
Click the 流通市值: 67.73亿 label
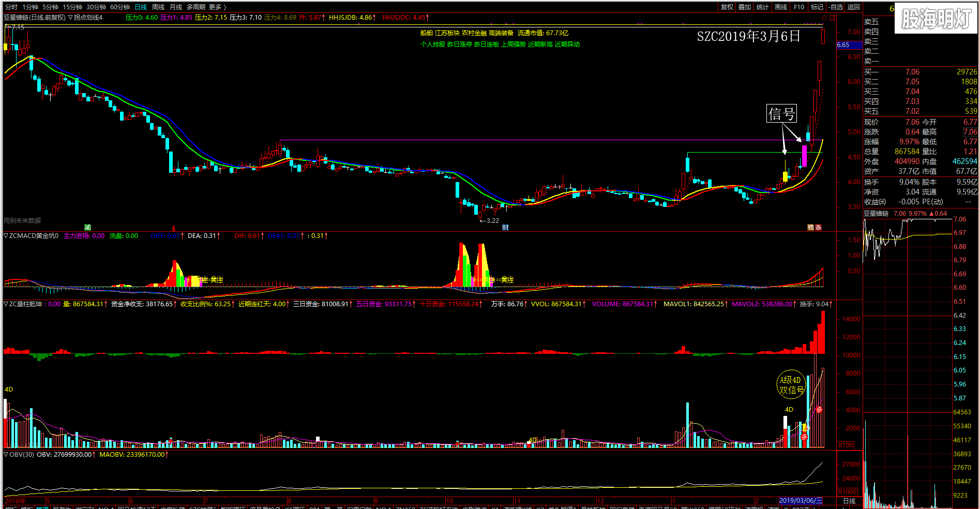[x=543, y=33]
